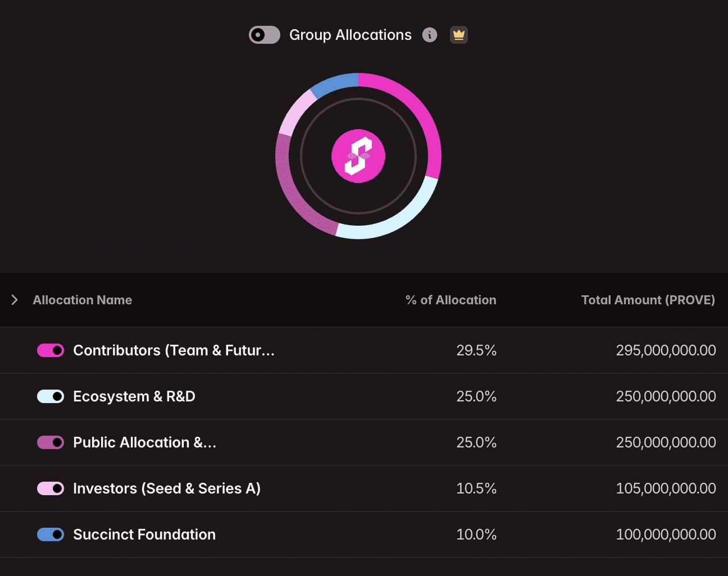Toggle off Contributors allocation visibility

[x=51, y=350]
